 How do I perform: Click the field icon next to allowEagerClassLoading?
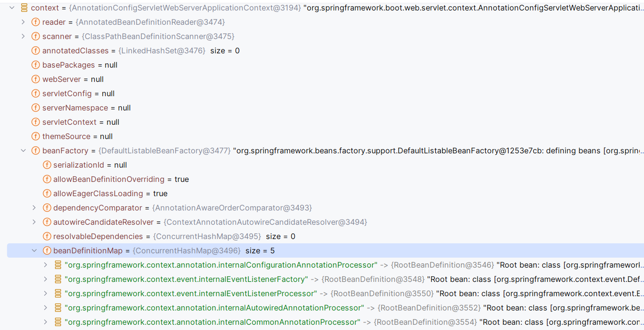pos(47,193)
